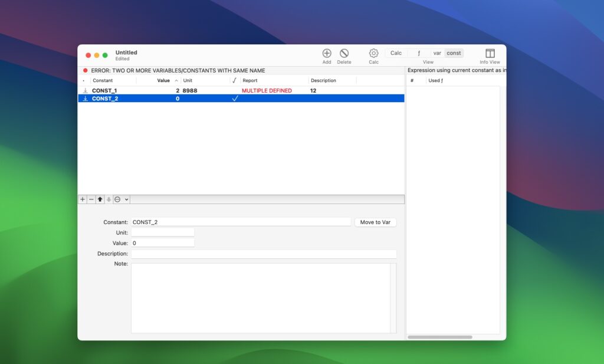604x364 pixels.
Task: Toggle the checkmark on the CONST_2 row
Action: 235,99
